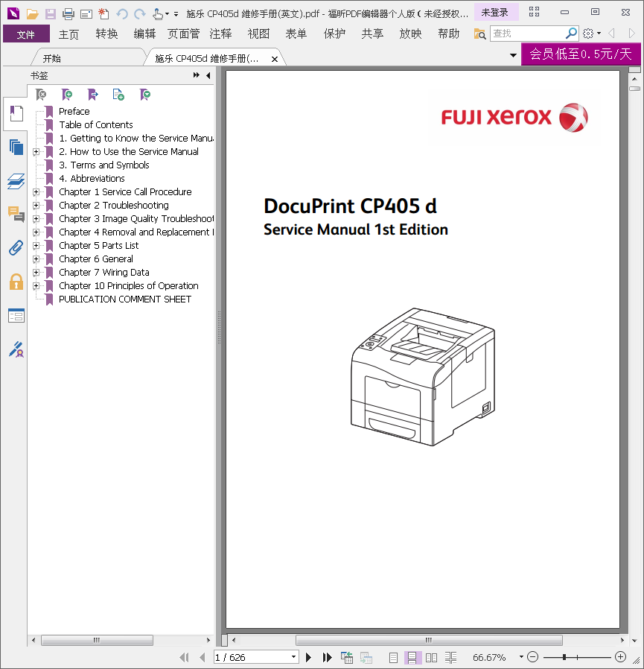Open the Comments sidebar icon

tap(16, 214)
